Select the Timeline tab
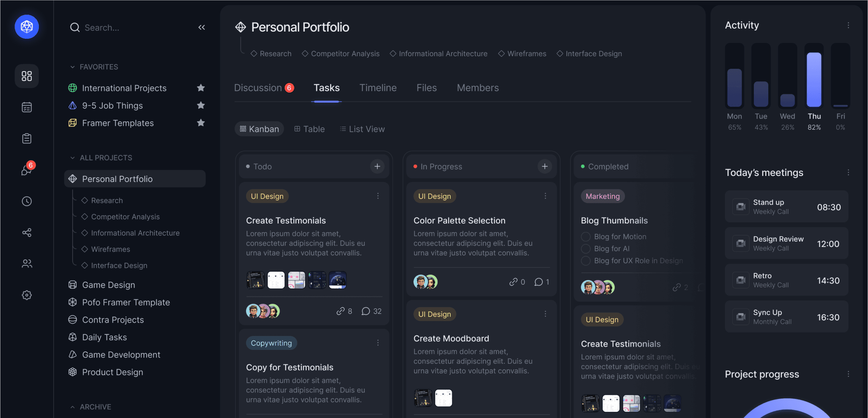The image size is (868, 418). click(x=378, y=87)
